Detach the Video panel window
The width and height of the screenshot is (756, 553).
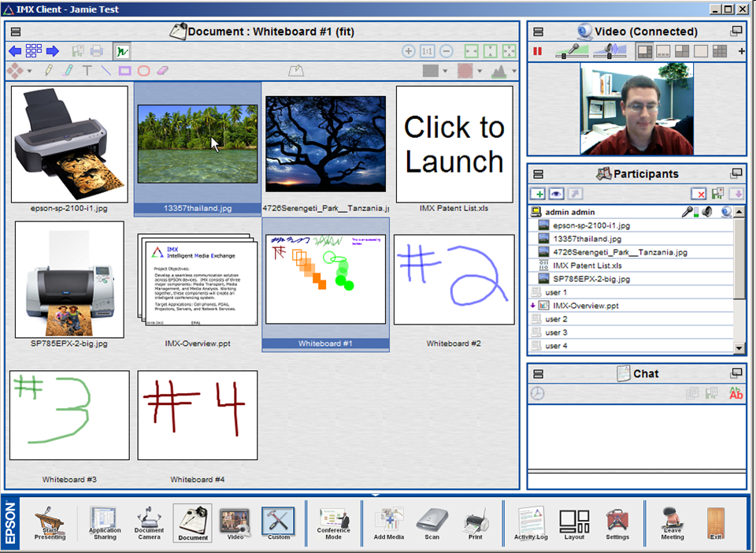736,32
